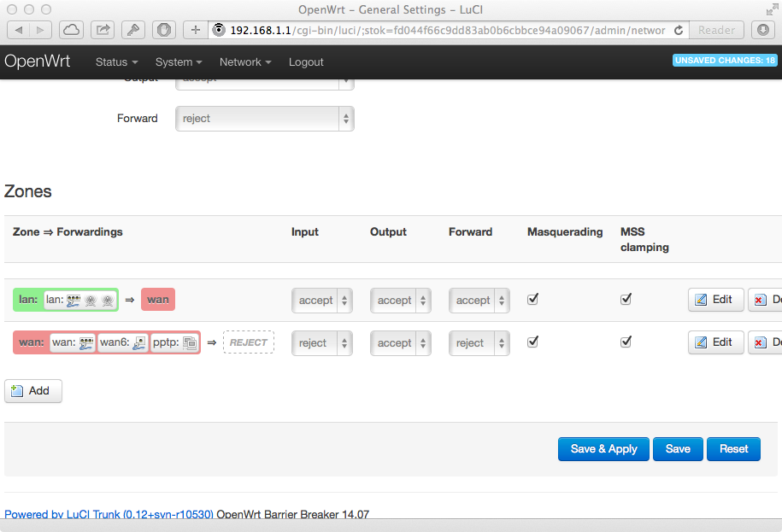
Task: Click the pptp interface icon in wan zone
Action: pyautogui.click(x=189, y=342)
